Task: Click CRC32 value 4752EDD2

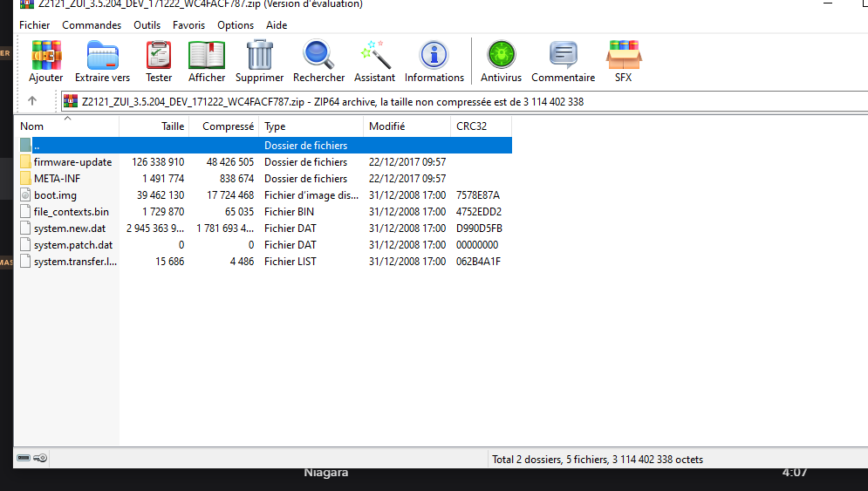Action: coord(479,211)
